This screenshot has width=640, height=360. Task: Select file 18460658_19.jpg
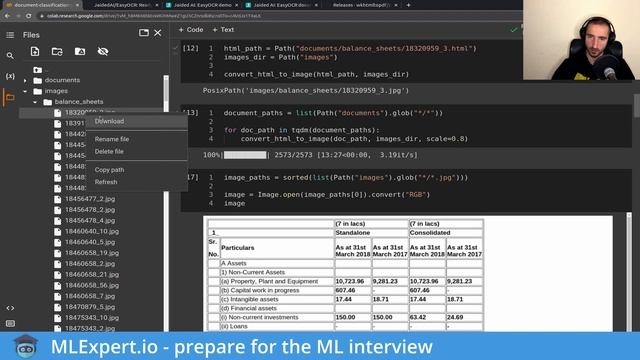[x=92, y=253]
